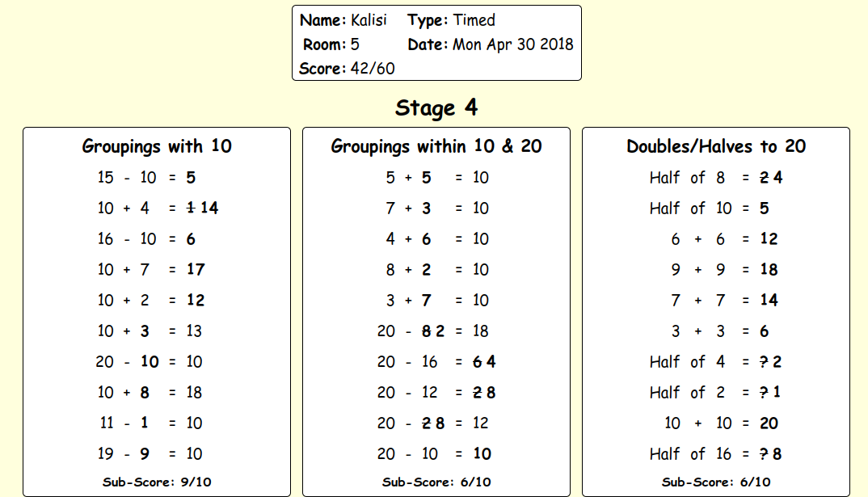Click the 20 - 16 corrected answer
This screenshot has height=497, width=868.
point(491,362)
